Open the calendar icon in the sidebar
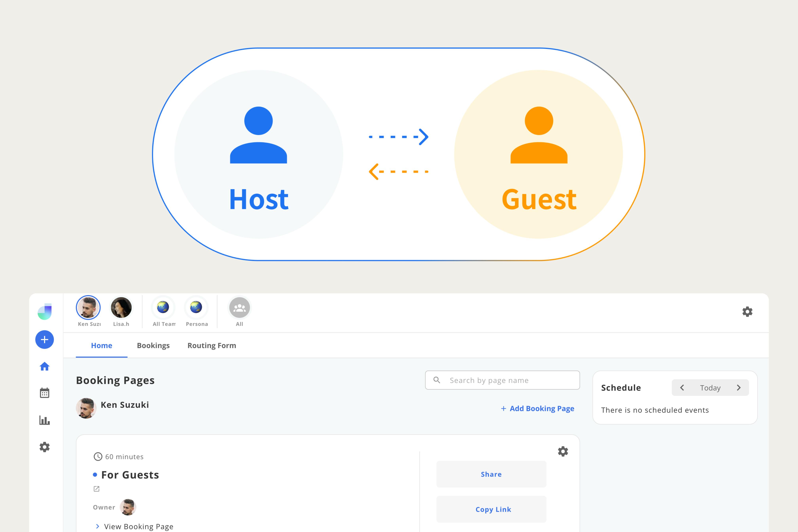The height and width of the screenshot is (532, 798). pos(45,393)
